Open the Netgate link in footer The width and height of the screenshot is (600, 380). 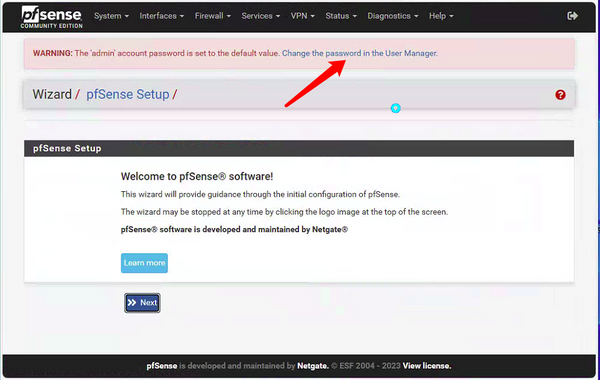[x=313, y=366]
